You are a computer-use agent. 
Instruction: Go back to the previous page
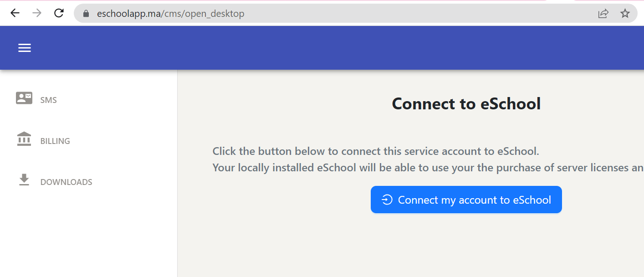pos(15,13)
